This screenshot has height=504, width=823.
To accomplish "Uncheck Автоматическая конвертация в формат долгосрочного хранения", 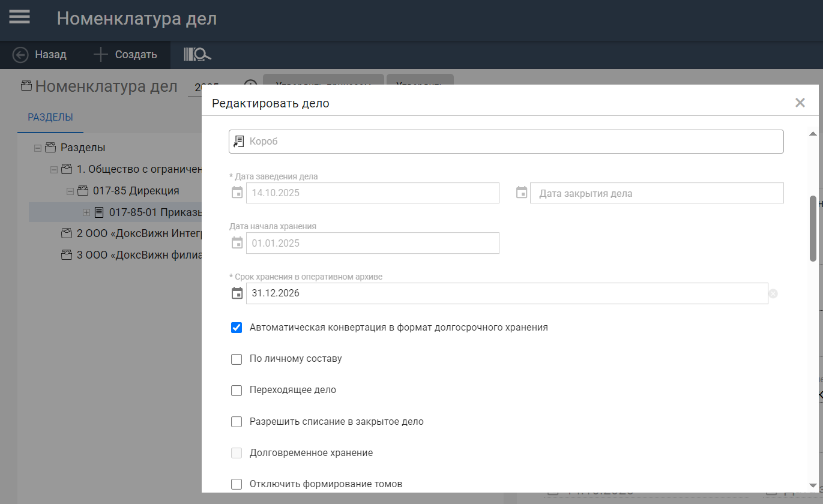I will click(x=237, y=328).
